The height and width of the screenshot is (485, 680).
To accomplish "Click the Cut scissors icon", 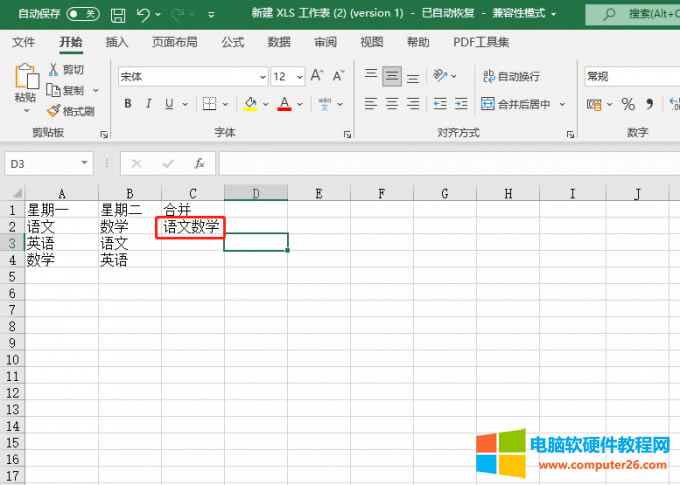I will click(x=55, y=69).
